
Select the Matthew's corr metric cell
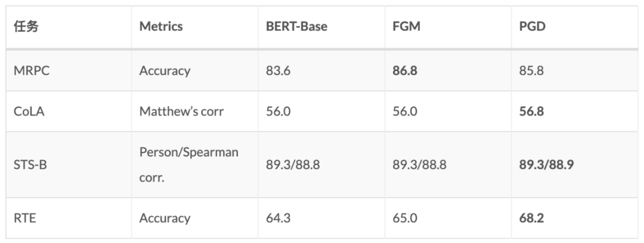pos(182,111)
